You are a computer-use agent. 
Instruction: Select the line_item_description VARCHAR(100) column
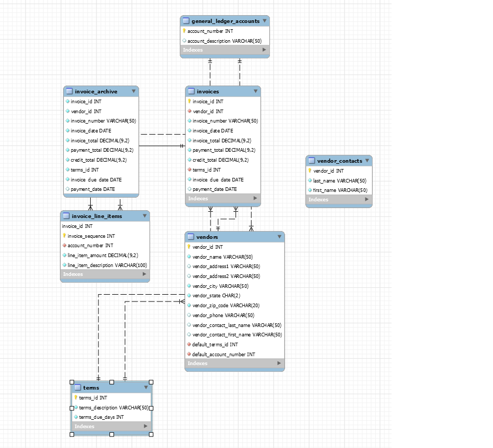(105, 265)
